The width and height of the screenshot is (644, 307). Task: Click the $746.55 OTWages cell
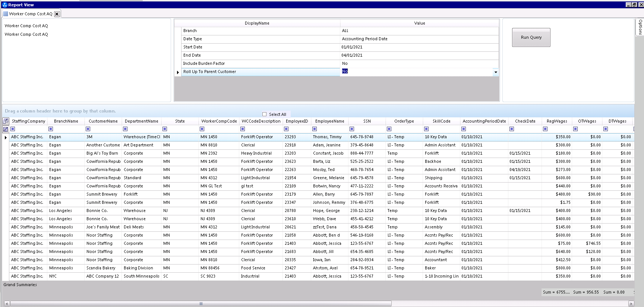click(587, 244)
